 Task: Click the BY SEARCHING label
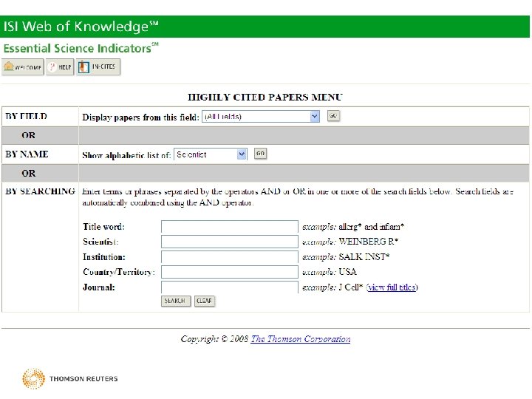click(40, 191)
